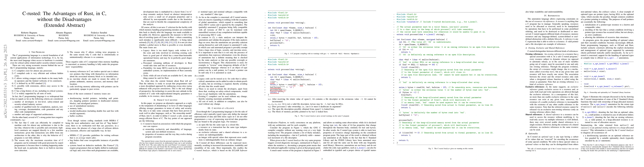This screenshot has width=644, height=167.
Task: Click the '(Extended Abstract)' subtitle line
Action: click(x=64, y=25)
